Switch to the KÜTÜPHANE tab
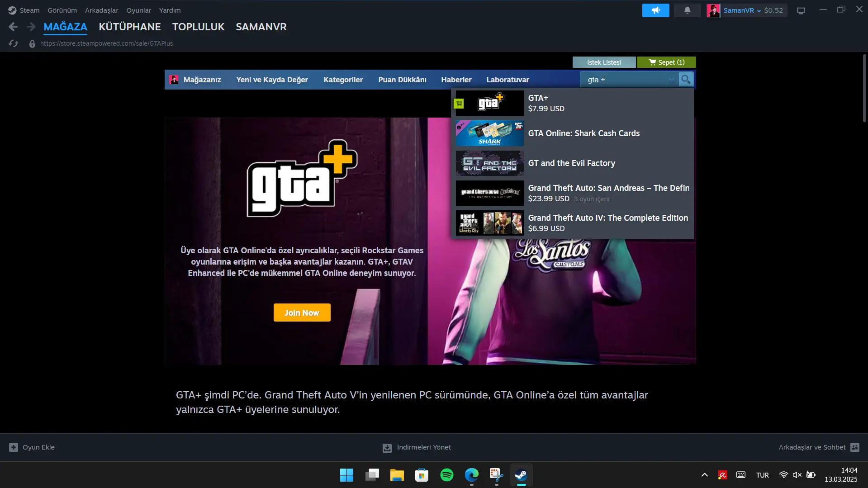 click(130, 27)
